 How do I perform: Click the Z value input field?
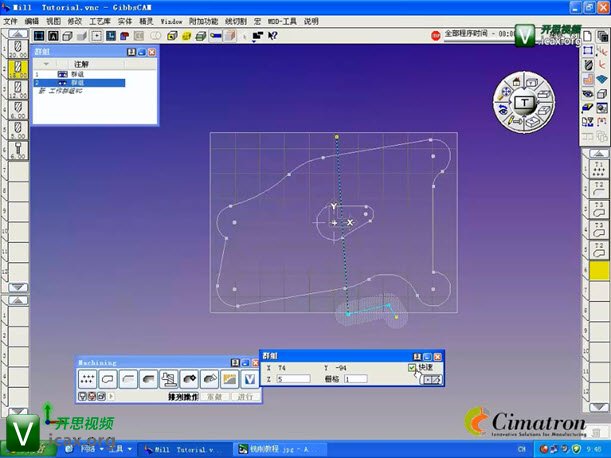click(293, 379)
